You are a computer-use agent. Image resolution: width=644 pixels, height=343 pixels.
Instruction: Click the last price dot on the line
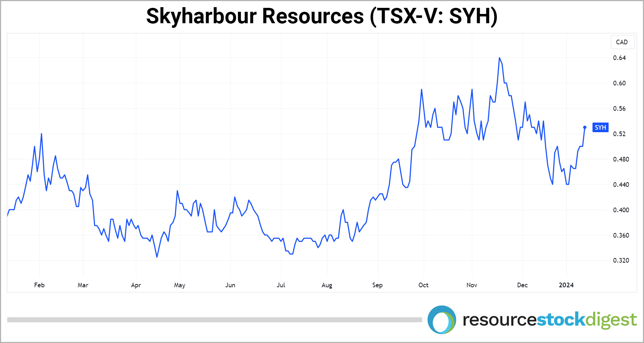tap(585, 128)
